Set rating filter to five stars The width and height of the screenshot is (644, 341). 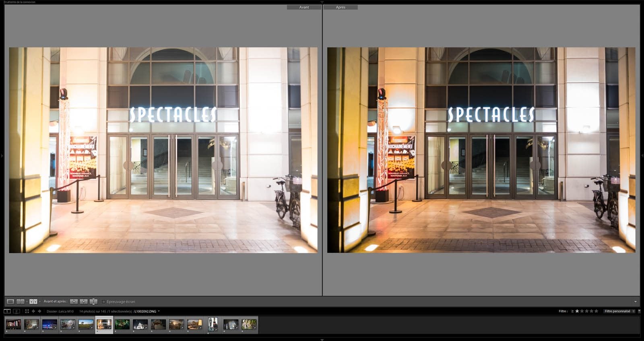597,311
